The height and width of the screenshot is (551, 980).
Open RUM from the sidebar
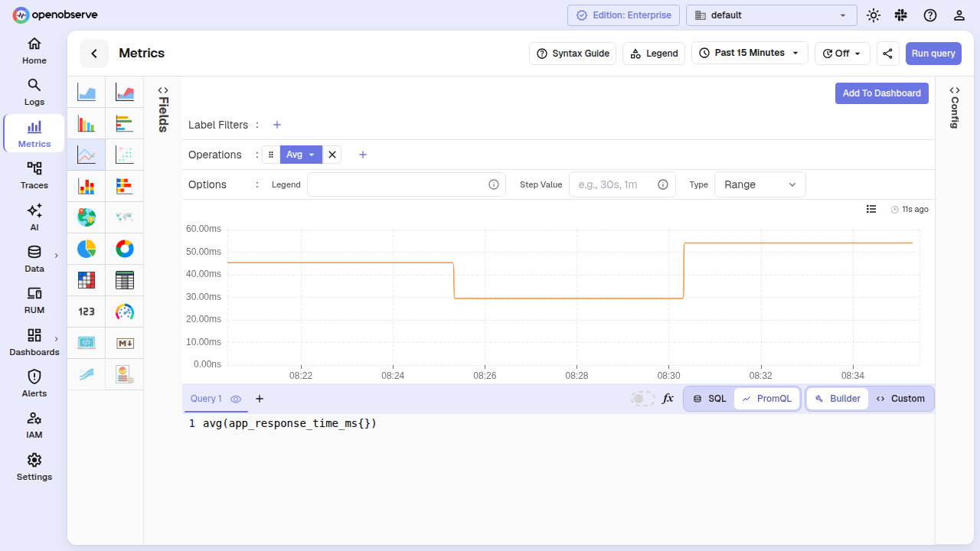(x=34, y=300)
